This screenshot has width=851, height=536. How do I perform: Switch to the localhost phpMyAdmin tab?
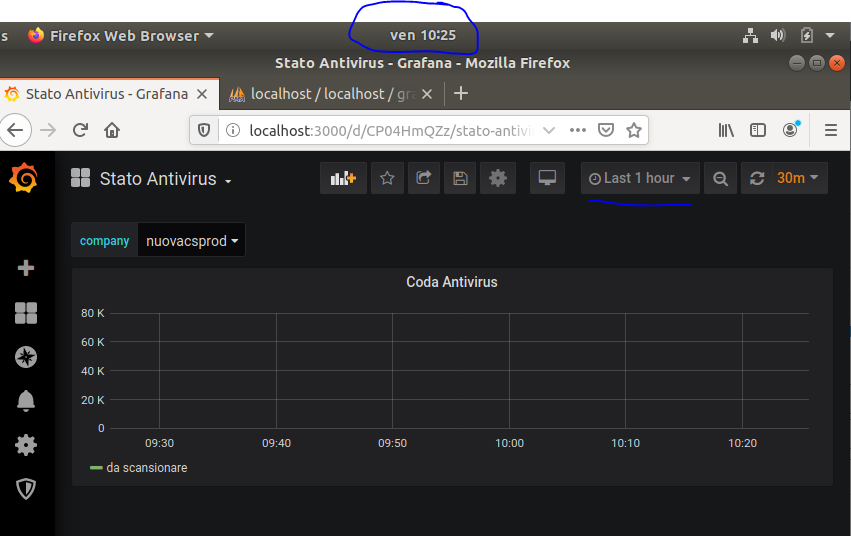[333, 94]
